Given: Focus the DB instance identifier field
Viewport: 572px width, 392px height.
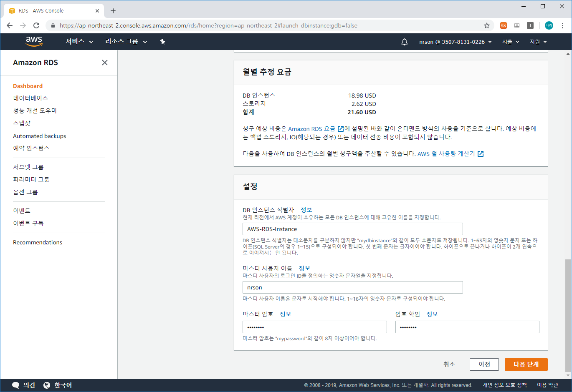Looking at the screenshot, I should pyautogui.click(x=353, y=229).
